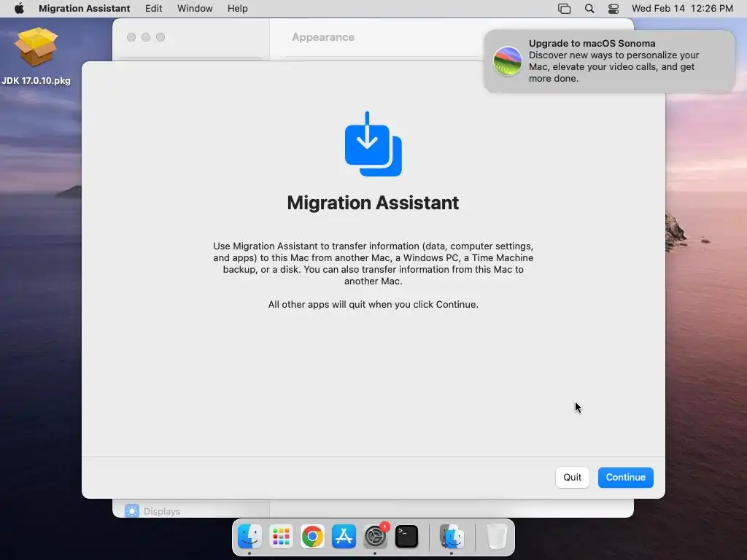Click the macOS Sonoma notification icon
The width and height of the screenshot is (747, 560).
coord(508,61)
